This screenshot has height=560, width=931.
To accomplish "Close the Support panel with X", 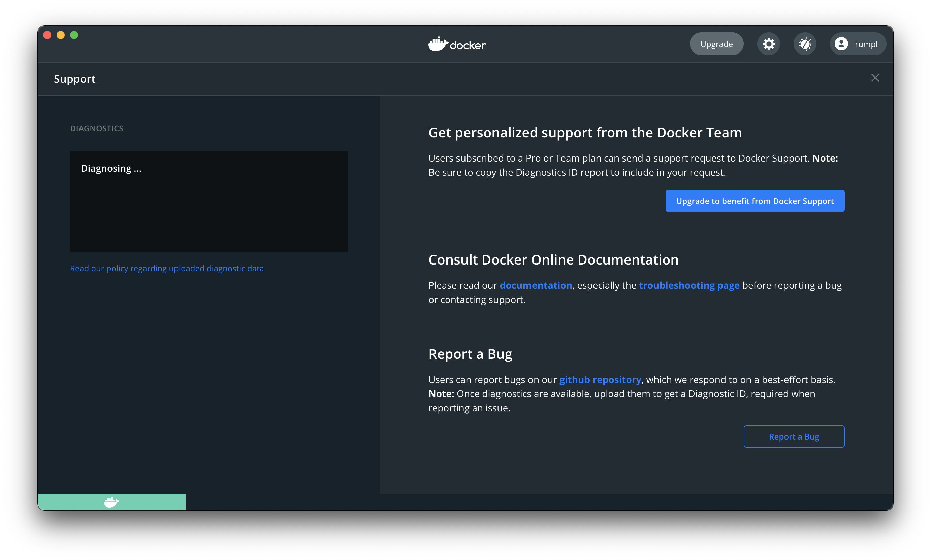I will click(x=875, y=78).
